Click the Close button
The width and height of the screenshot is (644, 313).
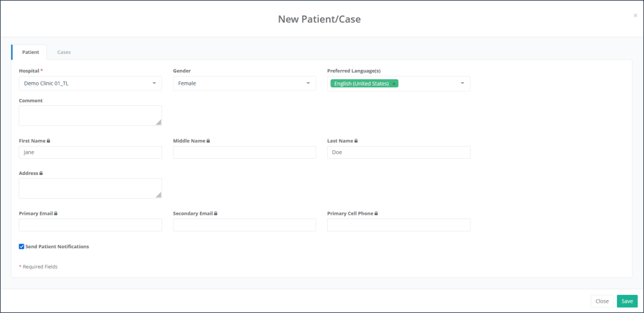[x=602, y=301]
